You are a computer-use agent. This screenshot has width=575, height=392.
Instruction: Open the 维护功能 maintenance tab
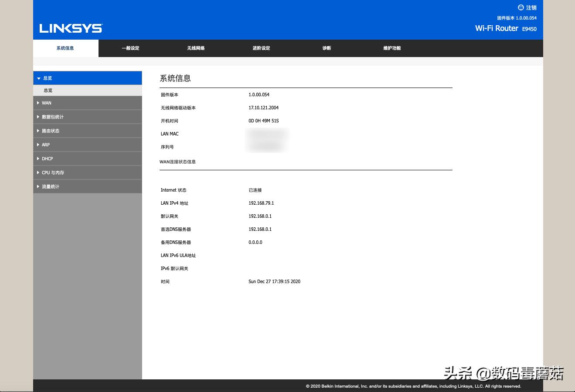[391, 48]
